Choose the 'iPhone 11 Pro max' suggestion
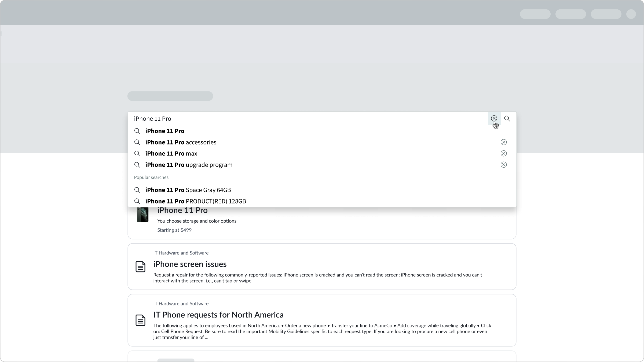644x362 pixels. 322,153
